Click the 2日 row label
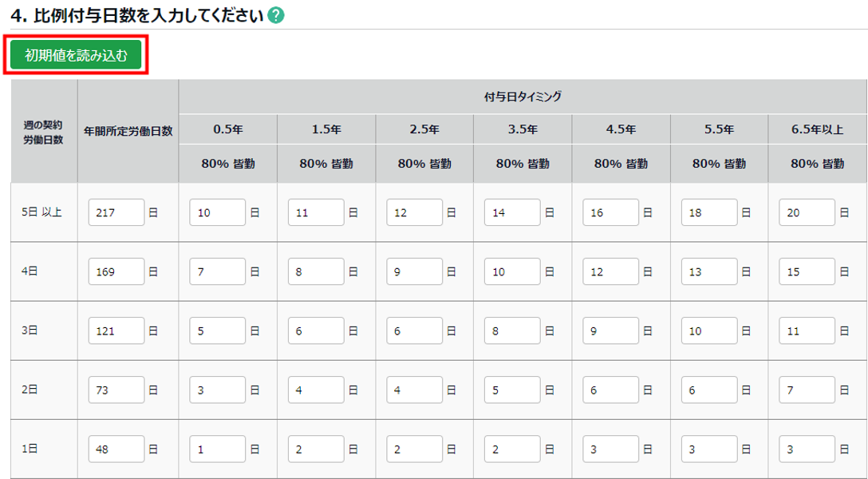 point(30,390)
